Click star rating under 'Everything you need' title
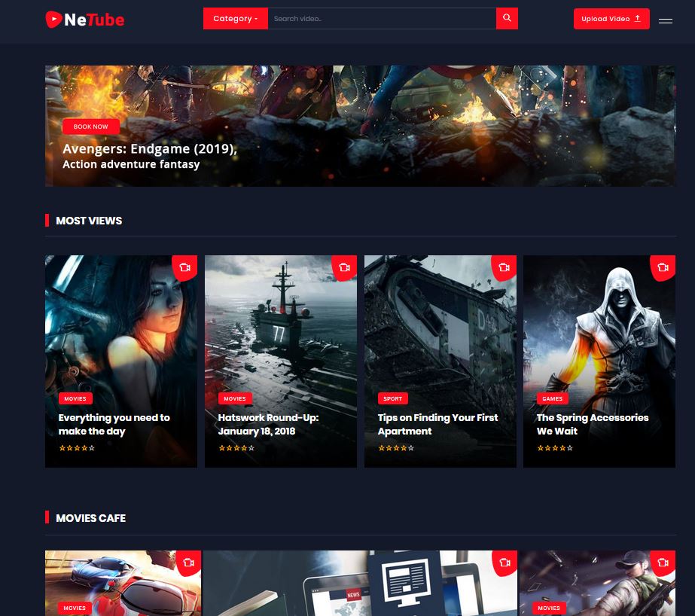 (77, 448)
